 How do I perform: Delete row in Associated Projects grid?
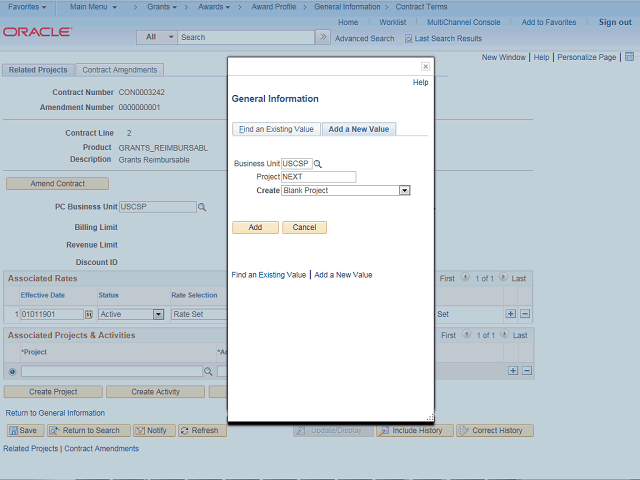tap(527, 371)
